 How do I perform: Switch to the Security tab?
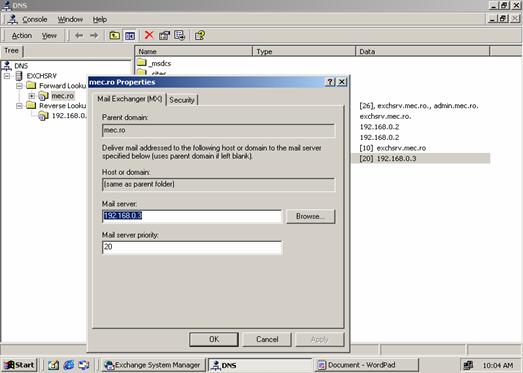(182, 100)
